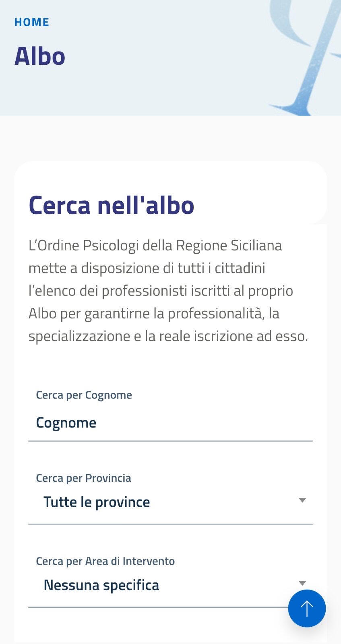Click the line mentioning 'professionisti iscritti al proprio'
Screen dimensions: 341x644
point(161,290)
